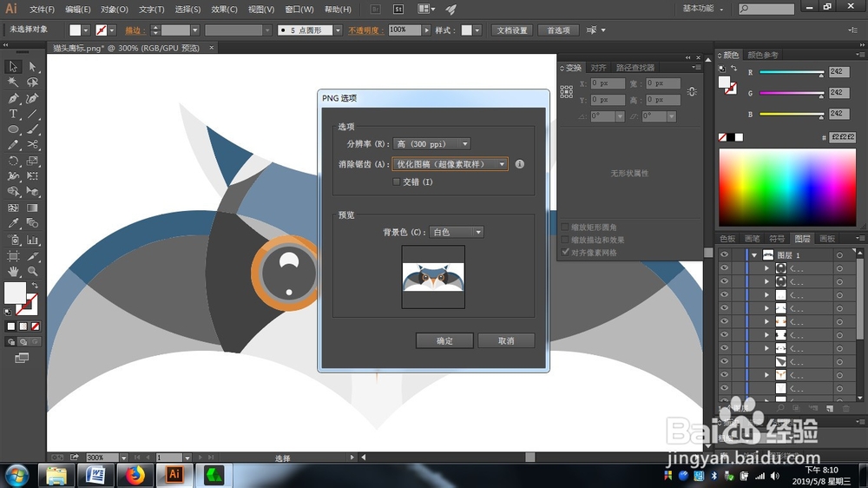Select the Pen tool
This screenshot has height=488, width=868.
pos(13,98)
